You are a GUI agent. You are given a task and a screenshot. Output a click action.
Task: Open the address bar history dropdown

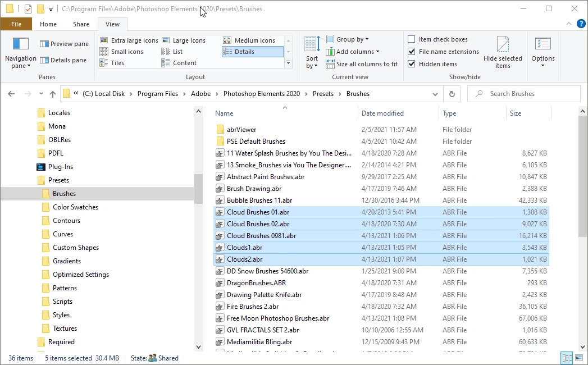[435, 94]
